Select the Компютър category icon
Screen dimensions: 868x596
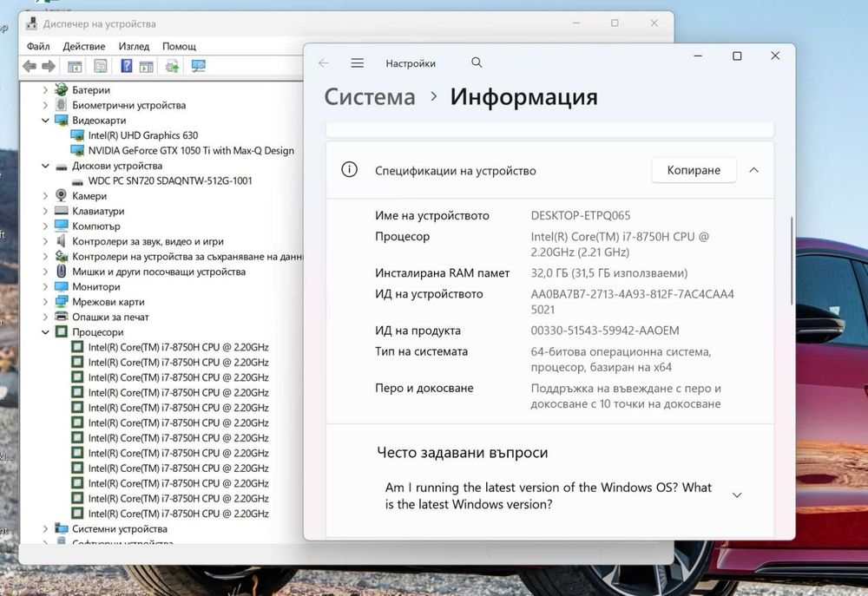click(61, 226)
